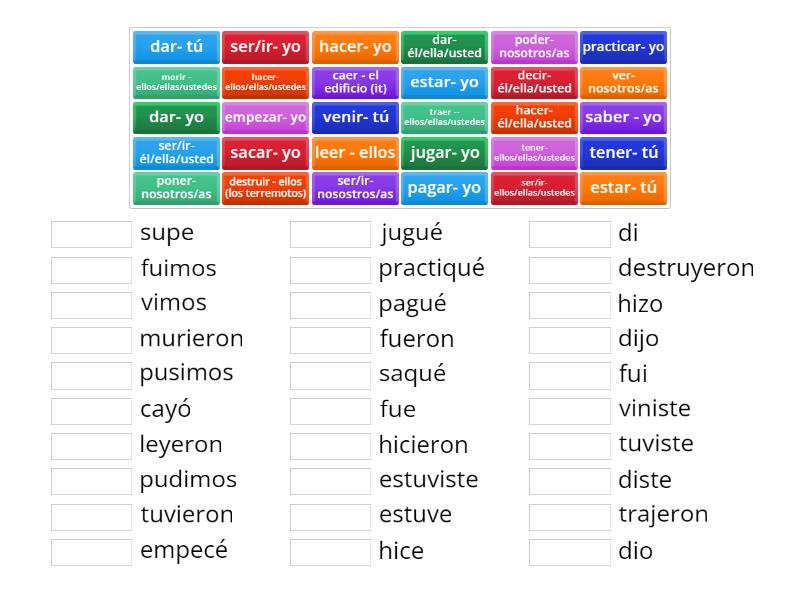This screenshot has height=600, width=800.
Task: Pick the red 'sacar- yo' tile
Action: (x=265, y=153)
